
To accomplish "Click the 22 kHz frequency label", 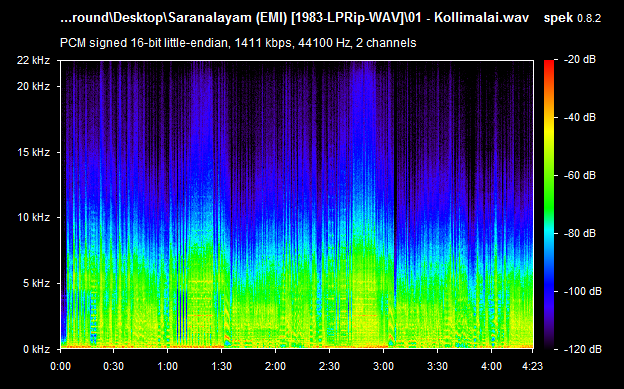I will coord(33,60).
